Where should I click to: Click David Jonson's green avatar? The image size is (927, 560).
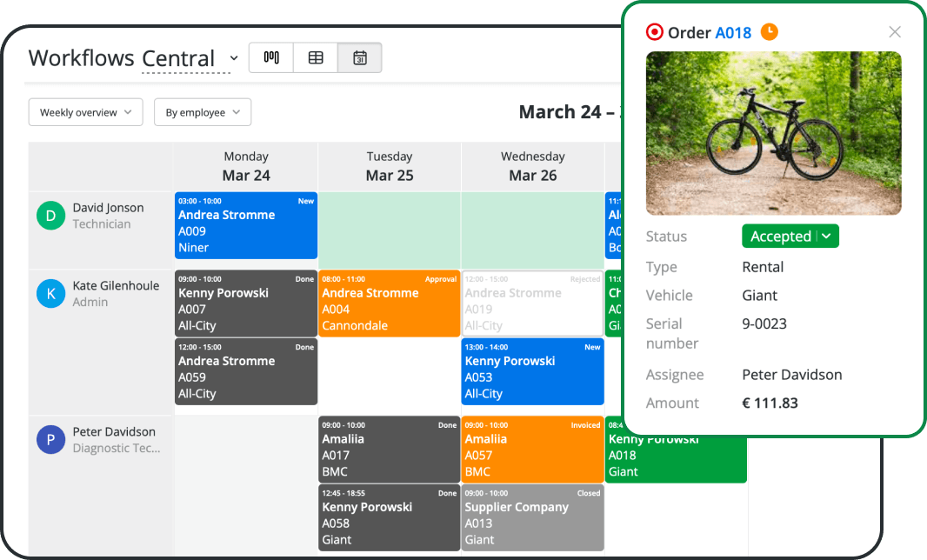click(x=50, y=216)
